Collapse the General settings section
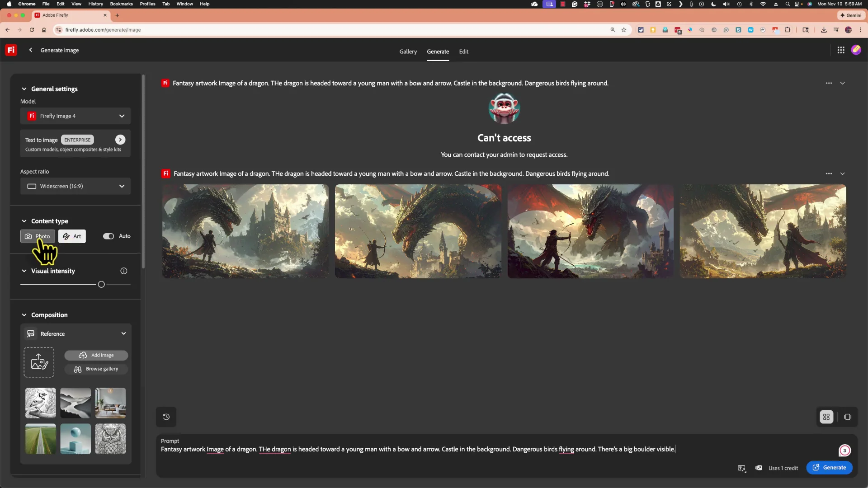This screenshot has width=868, height=488. [x=24, y=89]
